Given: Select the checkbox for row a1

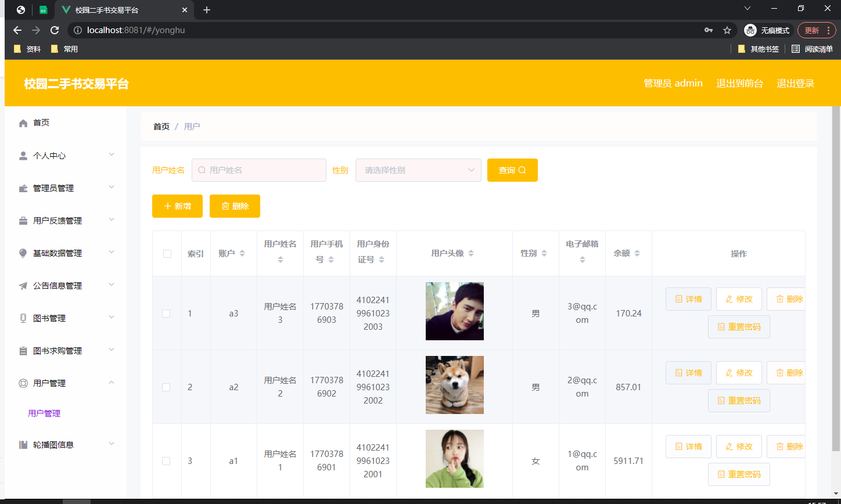Looking at the screenshot, I should point(166,461).
